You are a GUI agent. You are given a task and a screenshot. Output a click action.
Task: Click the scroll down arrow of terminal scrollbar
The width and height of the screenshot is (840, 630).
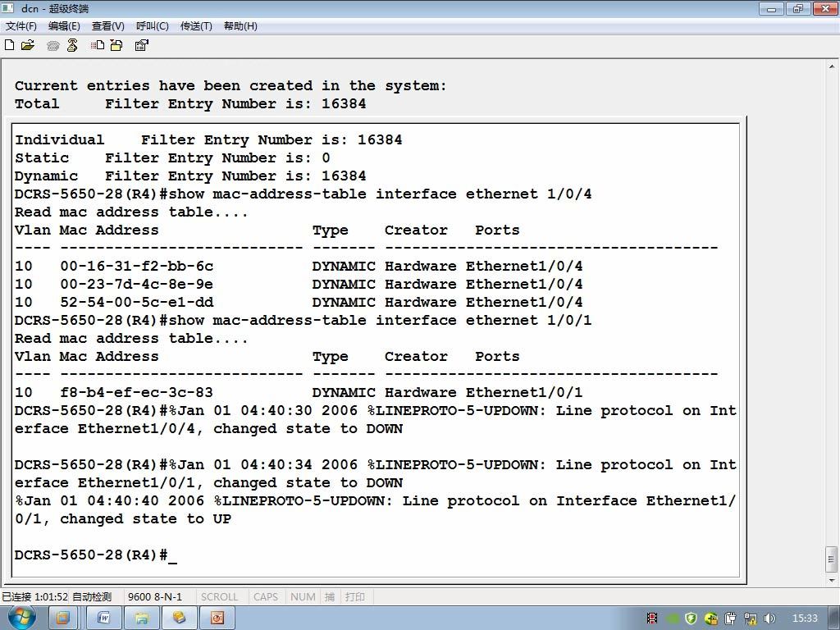tap(832, 580)
